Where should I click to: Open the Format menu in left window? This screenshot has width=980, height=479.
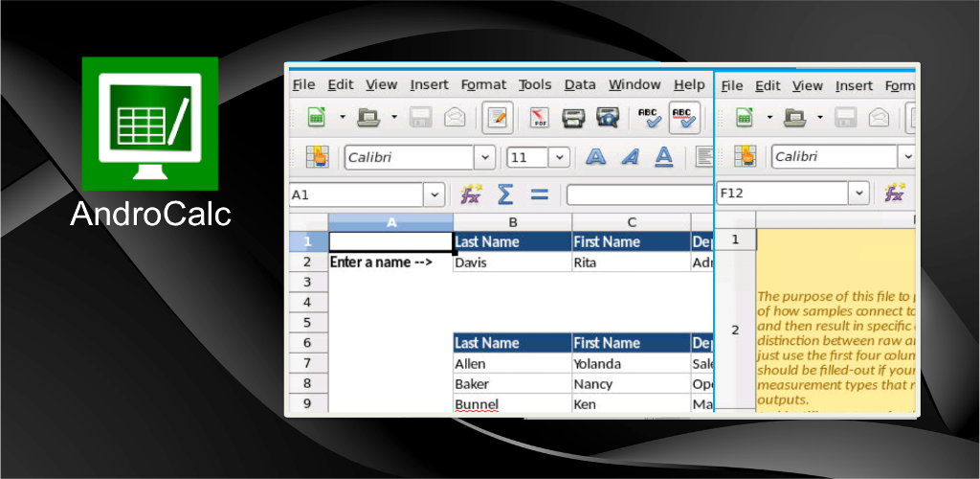click(483, 85)
